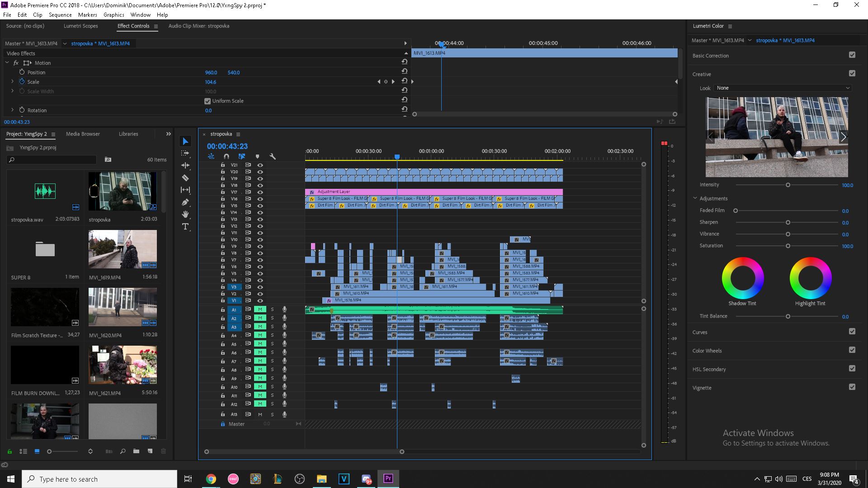Click the Scale value 104.6
The height and width of the screenshot is (488, 868).
click(x=211, y=82)
